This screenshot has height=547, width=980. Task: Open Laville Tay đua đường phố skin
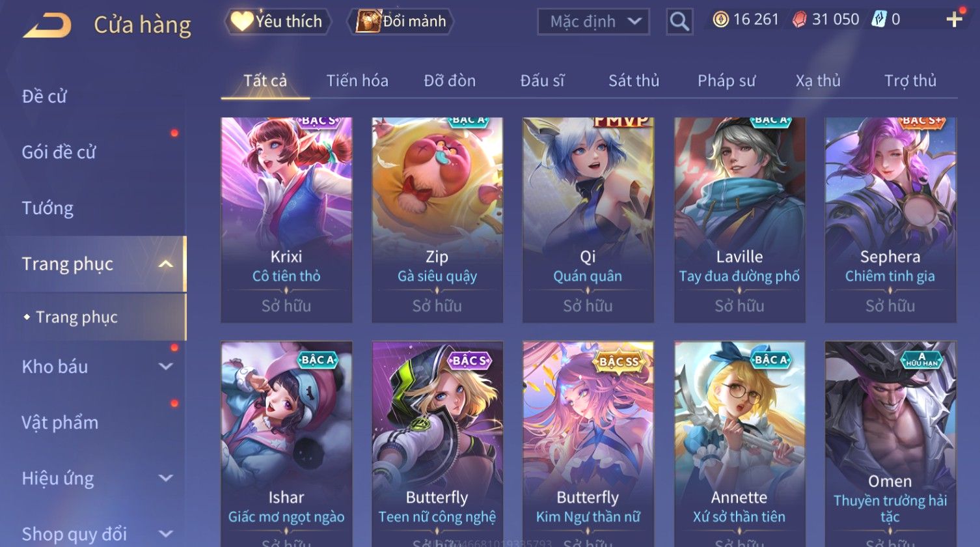(739, 220)
